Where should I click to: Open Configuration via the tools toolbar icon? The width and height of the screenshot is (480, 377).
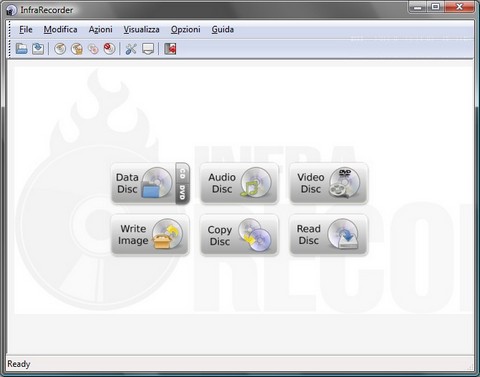131,49
